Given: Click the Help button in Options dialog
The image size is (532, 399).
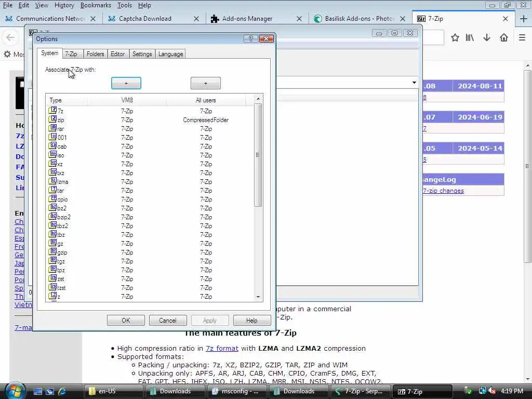Looking at the screenshot, I should point(252,320).
